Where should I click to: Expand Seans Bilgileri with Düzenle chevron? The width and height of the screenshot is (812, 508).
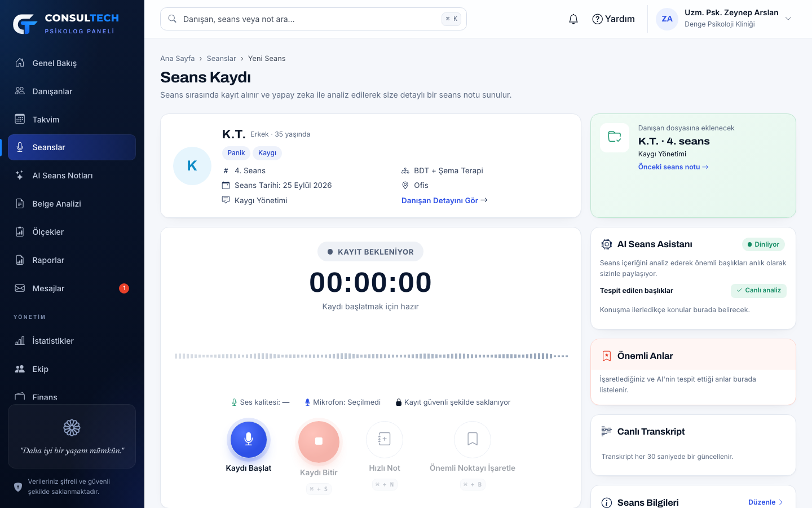pos(781,502)
